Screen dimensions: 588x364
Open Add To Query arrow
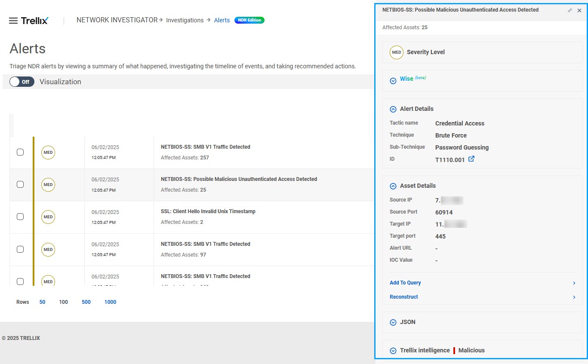[574, 283]
